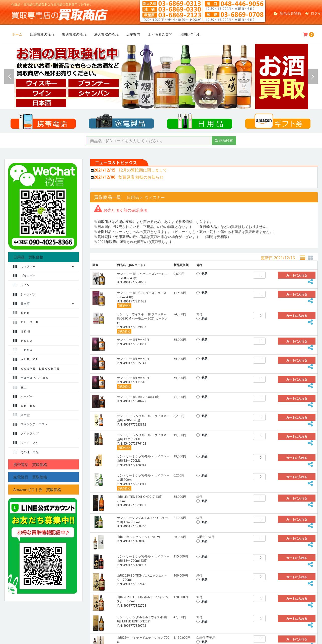Image resolution: width=322 pixels, height=644 pixels.
Task: Open Amazonギフト券 買取価格 sidebar section
Action: pos(43,490)
